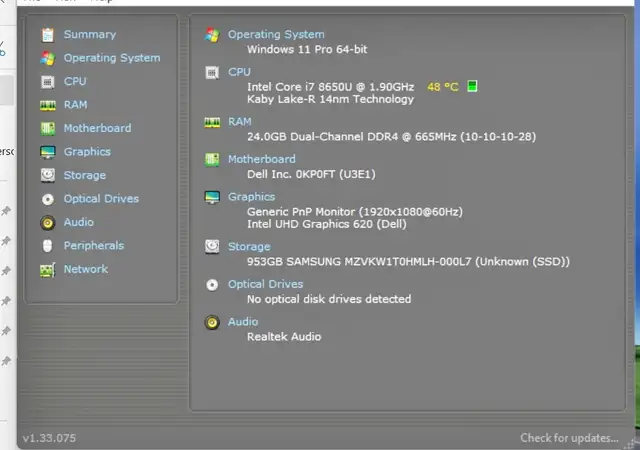
Task: Click the green CPU temperature indicator icon
Action: [473, 86]
